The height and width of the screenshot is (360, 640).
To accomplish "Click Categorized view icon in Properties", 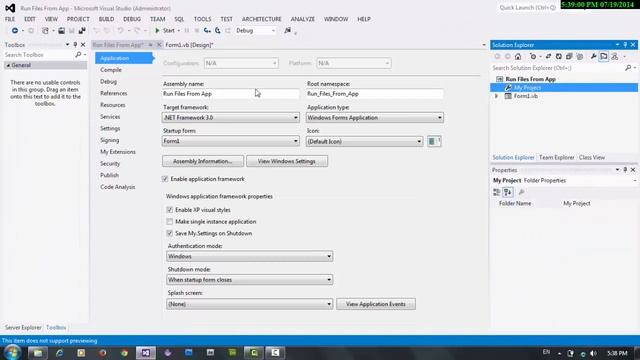I will tap(497, 192).
